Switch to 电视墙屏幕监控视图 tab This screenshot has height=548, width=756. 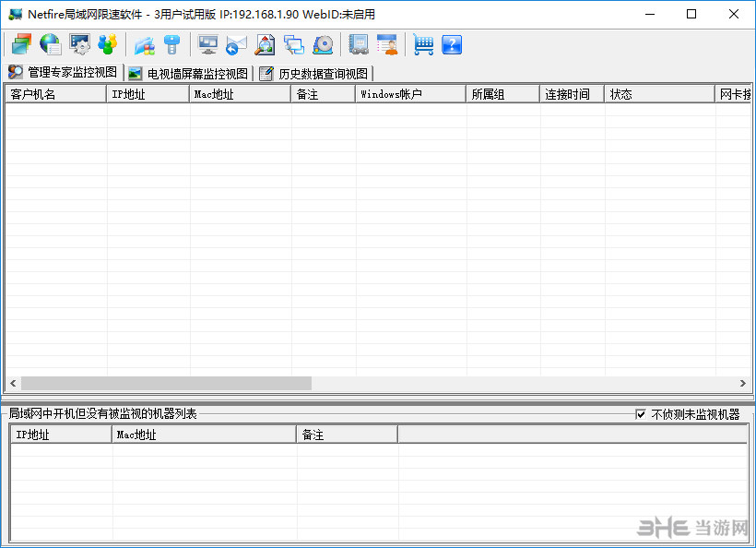pyautogui.click(x=188, y=73)
